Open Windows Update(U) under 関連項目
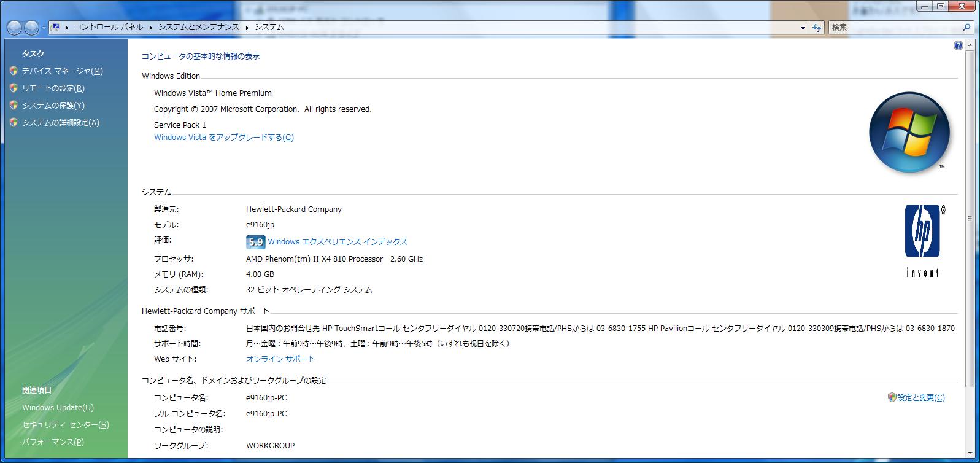This screenshot has width=980, height=463. pyautogui.click(x=58, y=408)
